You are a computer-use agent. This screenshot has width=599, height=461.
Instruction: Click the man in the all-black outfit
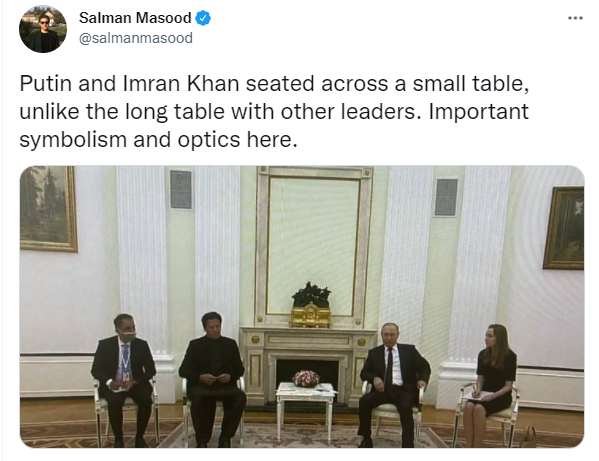212,378
